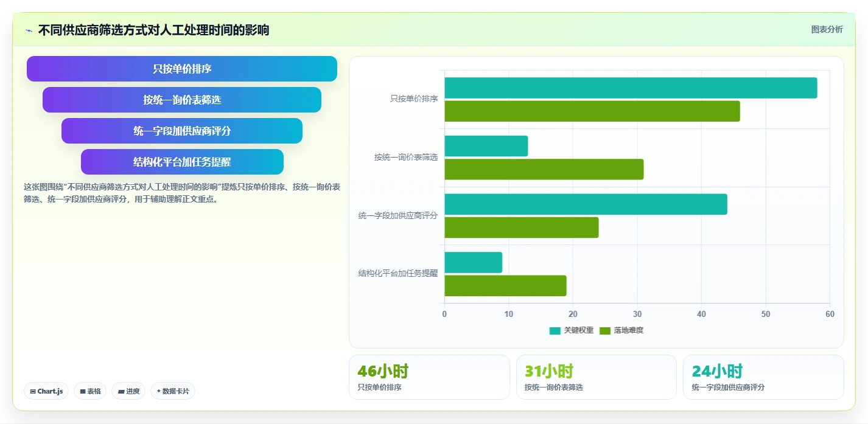Click the teal bar for 结构化平台加任务提醒
868x424 pixels.
(x=473, y=262)
